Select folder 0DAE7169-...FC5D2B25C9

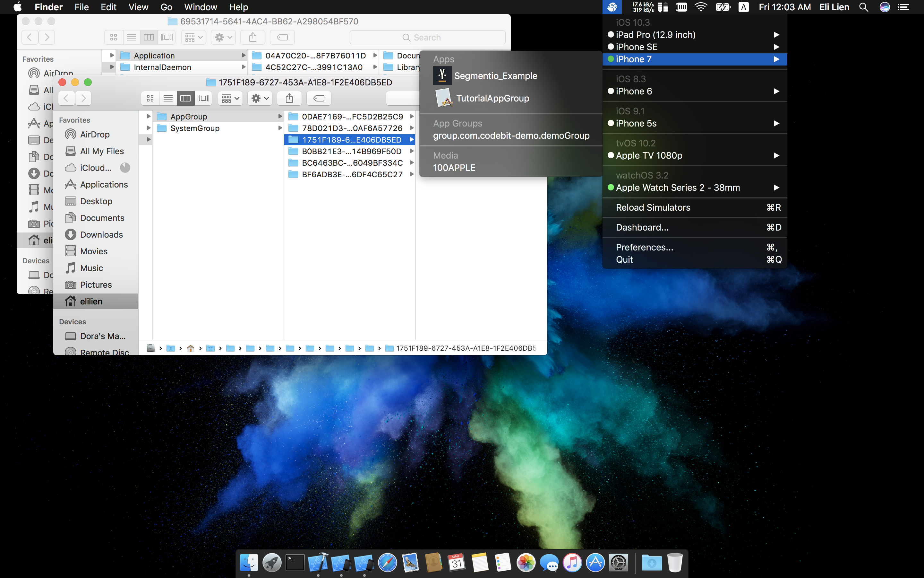point(350,117)
